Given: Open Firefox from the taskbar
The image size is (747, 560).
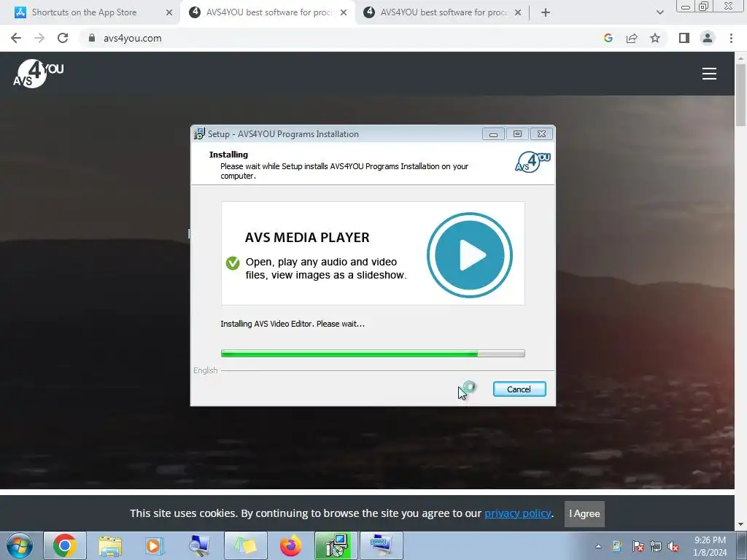Looking at the screenshot, I should [290, 545].
